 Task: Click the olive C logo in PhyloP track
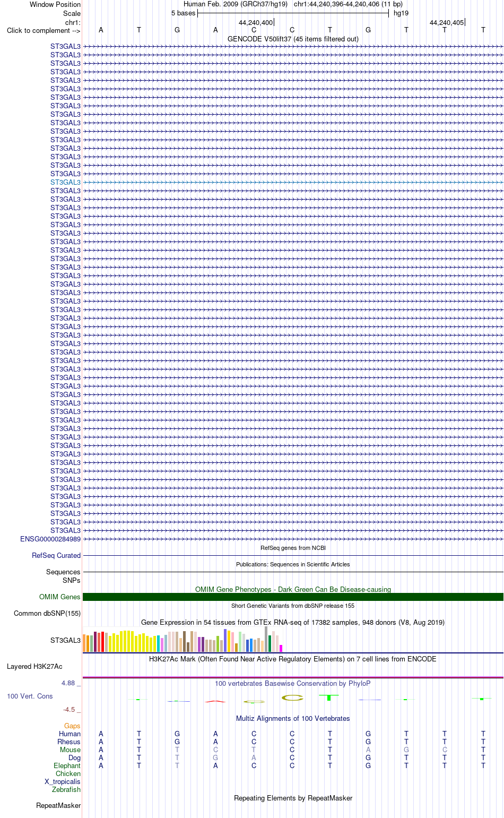tap(292, 698)
